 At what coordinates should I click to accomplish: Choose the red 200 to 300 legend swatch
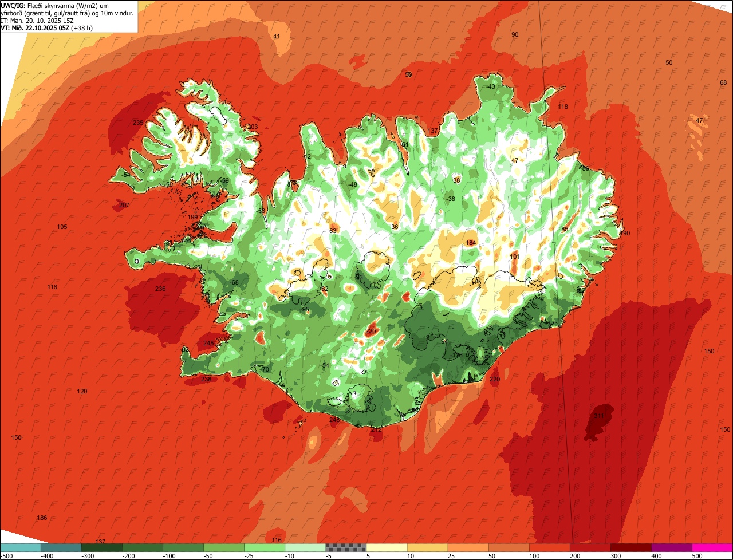coord(590,547)
